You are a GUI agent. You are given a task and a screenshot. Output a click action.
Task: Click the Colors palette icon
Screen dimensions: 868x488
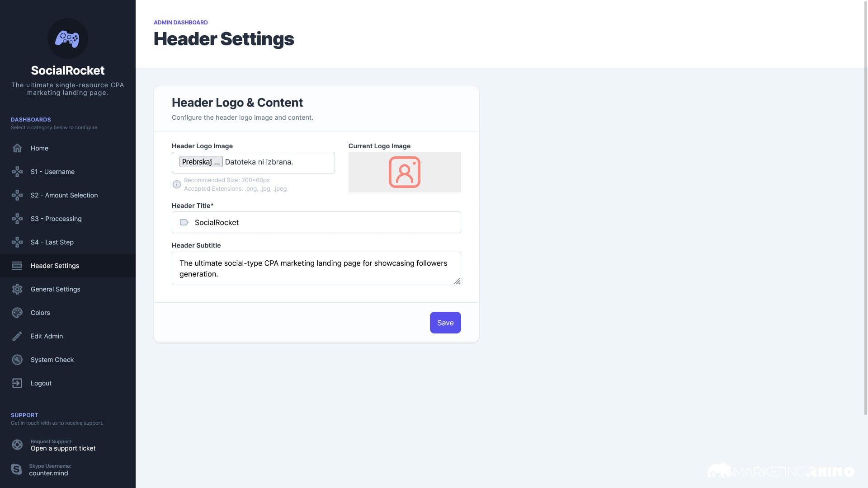pos(17,313)
